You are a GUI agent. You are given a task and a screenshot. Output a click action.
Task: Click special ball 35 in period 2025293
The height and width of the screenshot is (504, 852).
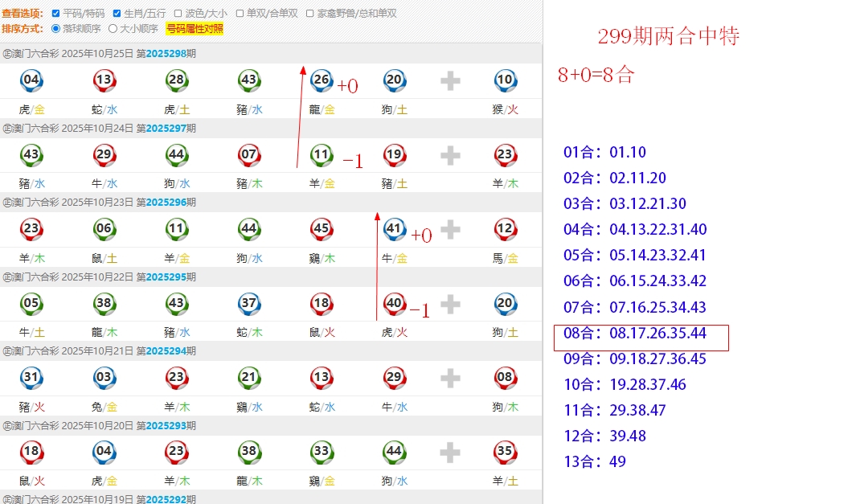[x=505, y=452]
